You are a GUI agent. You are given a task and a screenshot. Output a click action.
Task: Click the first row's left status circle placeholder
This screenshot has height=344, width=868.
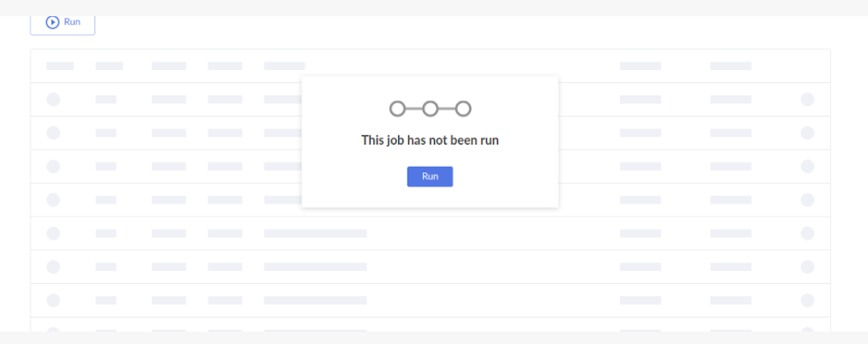coord(53,99)
